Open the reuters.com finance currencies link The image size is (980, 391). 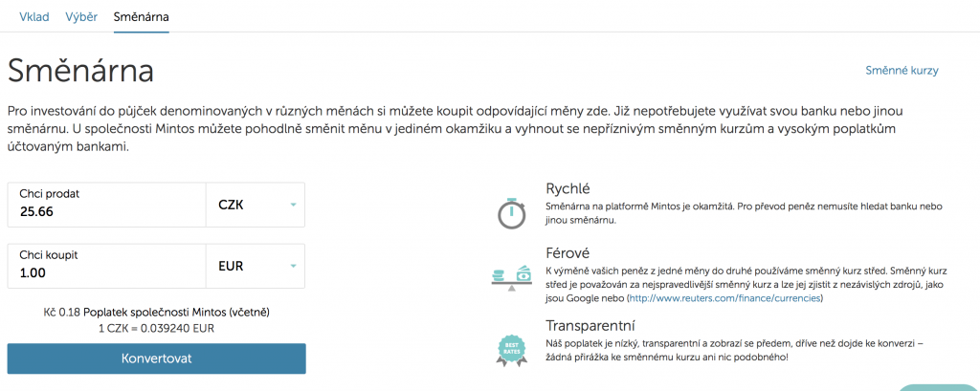pyautogui.click(x=724, y=298)
